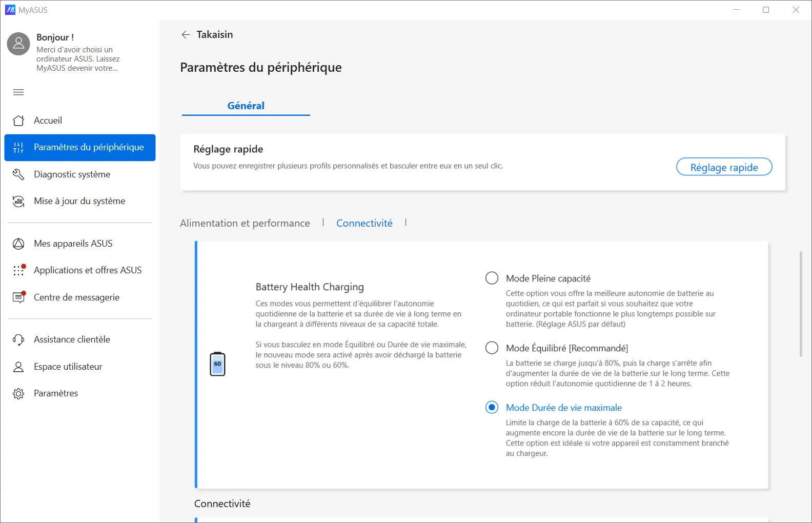
Task: Click the Mode Durée de vie maximale label
Action: [564, 408]
